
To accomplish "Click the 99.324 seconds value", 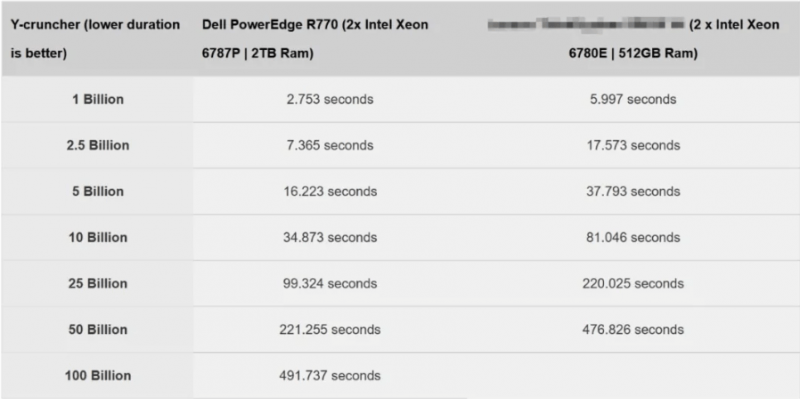I will tap(330, 283).
